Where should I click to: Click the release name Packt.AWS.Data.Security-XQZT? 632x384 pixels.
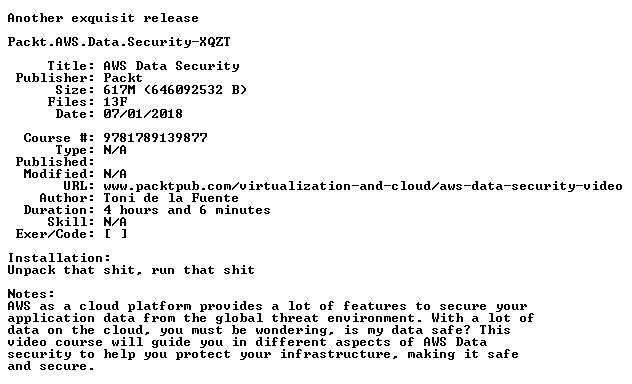tap(119, 42)
